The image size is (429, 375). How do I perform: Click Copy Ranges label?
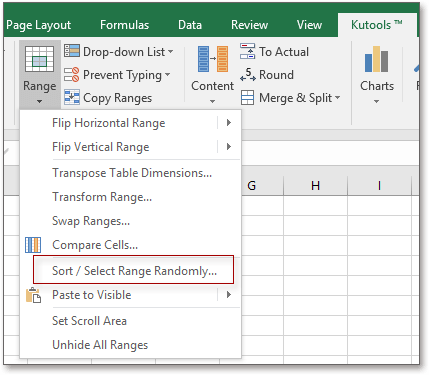pos(117,98)
